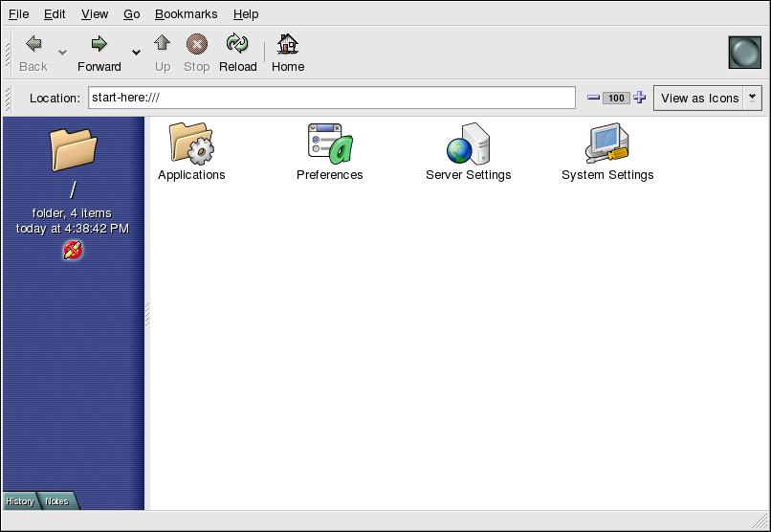Image resolution: width=771 pixels, height=532 pixels.
Task: Click into the Location text field
Action: [x=331, y=98]
